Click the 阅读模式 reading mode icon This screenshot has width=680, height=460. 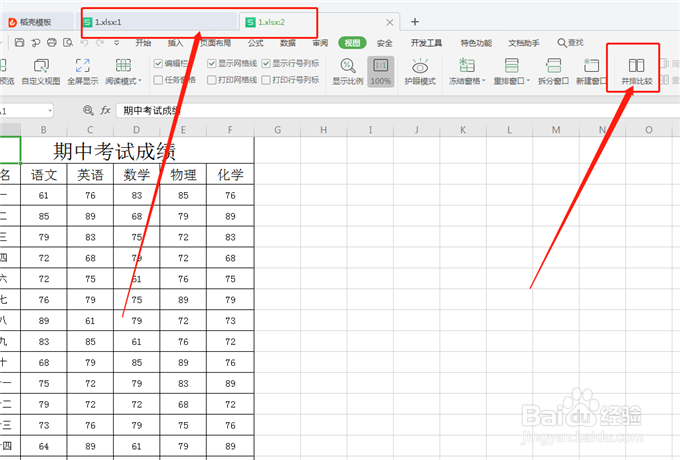click(x=123, y=65)
